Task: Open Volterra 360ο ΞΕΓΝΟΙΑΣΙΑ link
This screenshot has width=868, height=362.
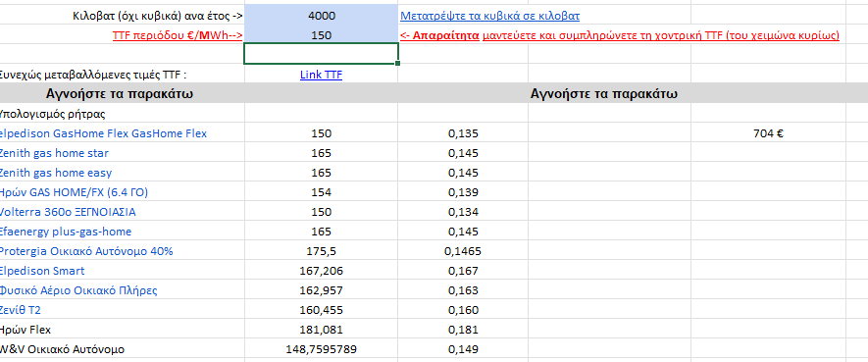Action: [68, 212]
